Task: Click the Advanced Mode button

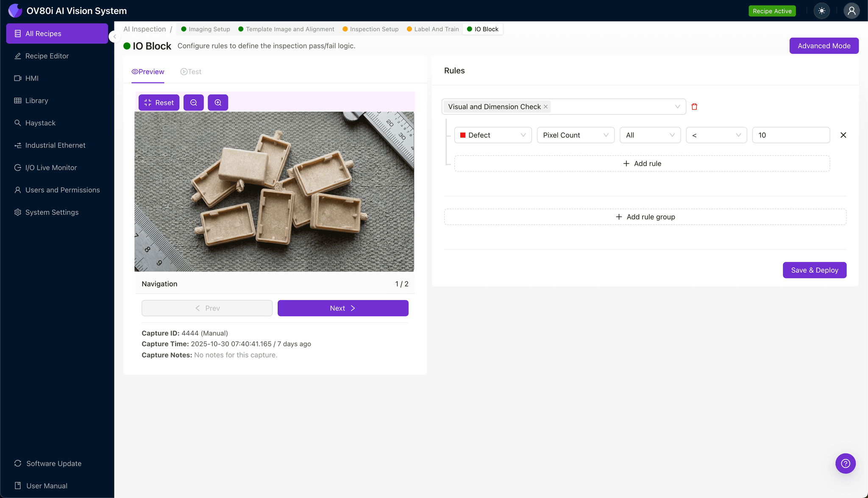Action: (x=823, y=46)
